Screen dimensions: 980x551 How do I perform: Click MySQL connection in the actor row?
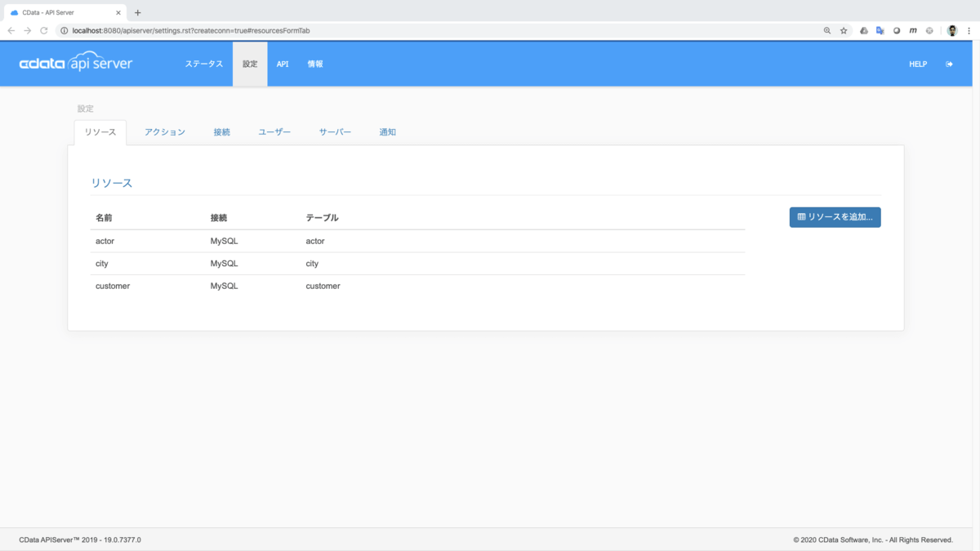pyautogui.click(x=225, y=242)
